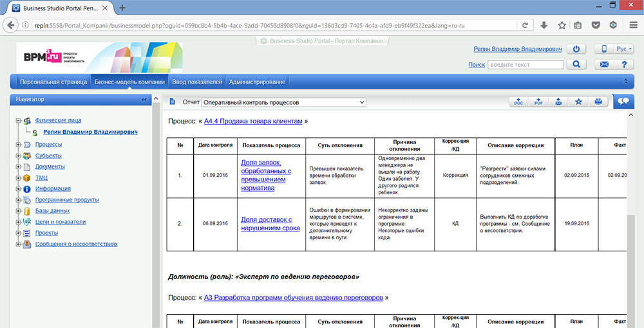Open the Отчет report selection dropdown

[283, 102]
